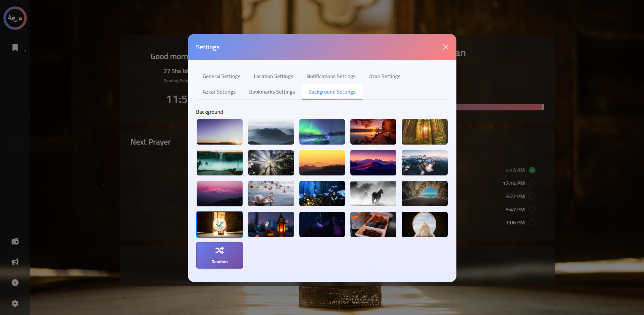The height and width of the screenshot is (315, 644).
Task: Click the megaphone announcements icon
Action: 15,262
